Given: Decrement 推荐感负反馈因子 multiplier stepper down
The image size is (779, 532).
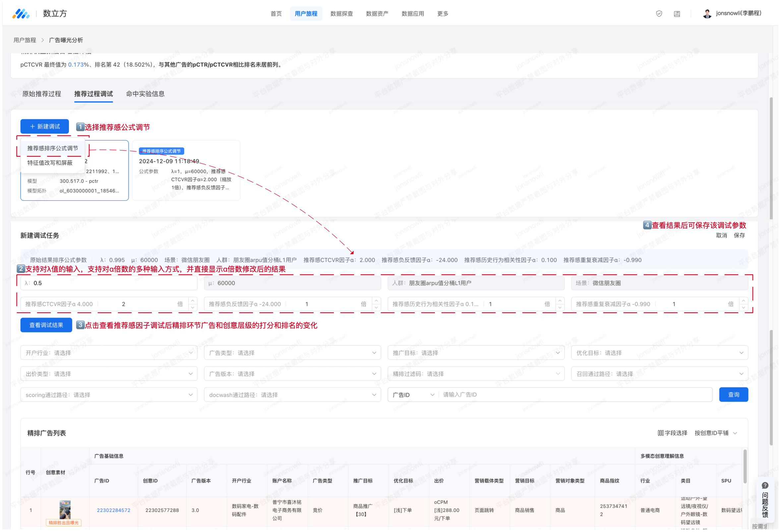Looking at the screenshot, I should coord(377,307).
